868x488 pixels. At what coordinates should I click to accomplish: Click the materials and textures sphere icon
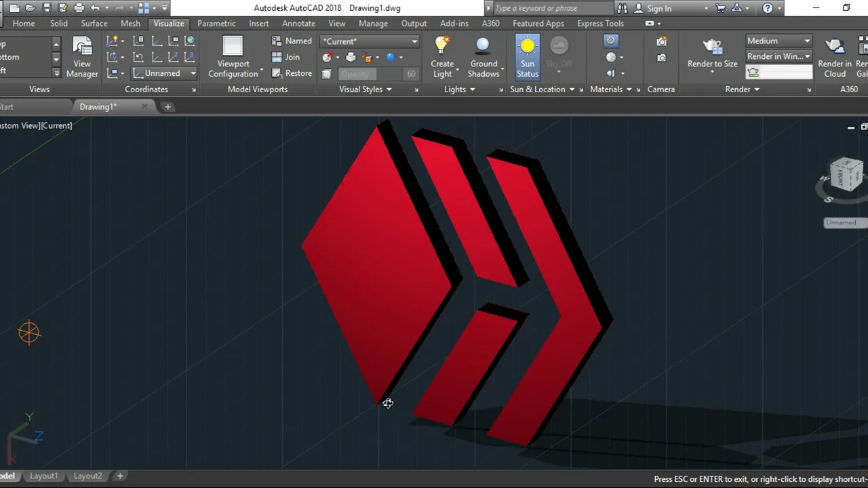click(x=611, y=57)
